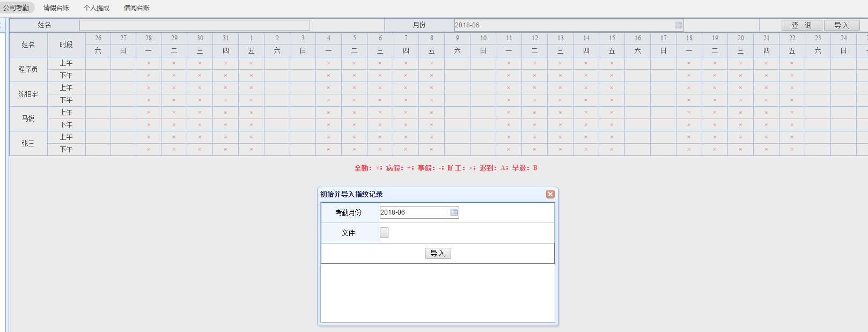Open calendar picker in top 月份 filter
Image resolution: width=868 pixels, height=332 pixels.
click(x=678, y=25)
